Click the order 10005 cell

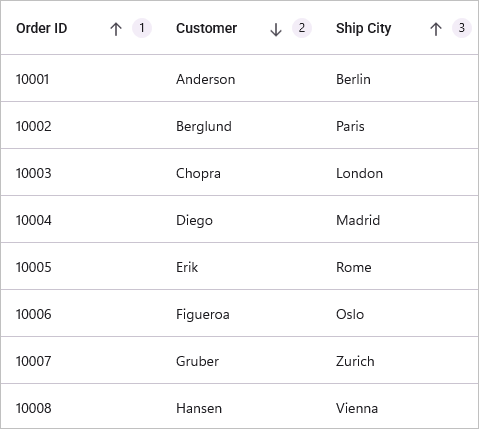point(81,266)
